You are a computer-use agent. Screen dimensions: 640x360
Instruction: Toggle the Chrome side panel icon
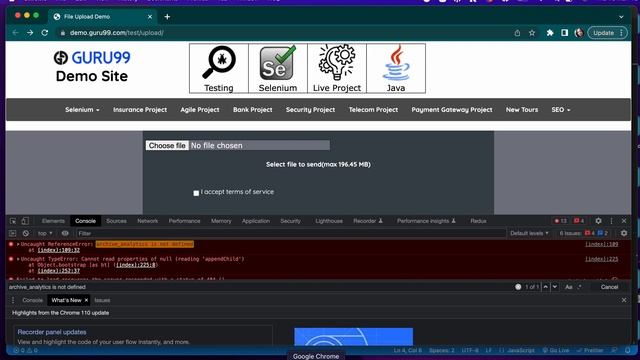(x=564, y=33)
